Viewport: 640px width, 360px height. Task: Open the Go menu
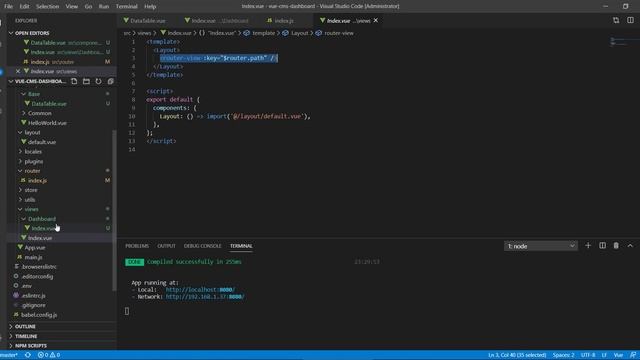pyautogui.click(x=88, y=7)
